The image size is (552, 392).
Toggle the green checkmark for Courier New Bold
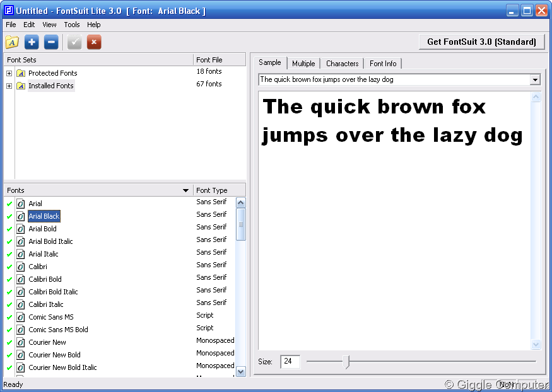click(x=9, y=355)
